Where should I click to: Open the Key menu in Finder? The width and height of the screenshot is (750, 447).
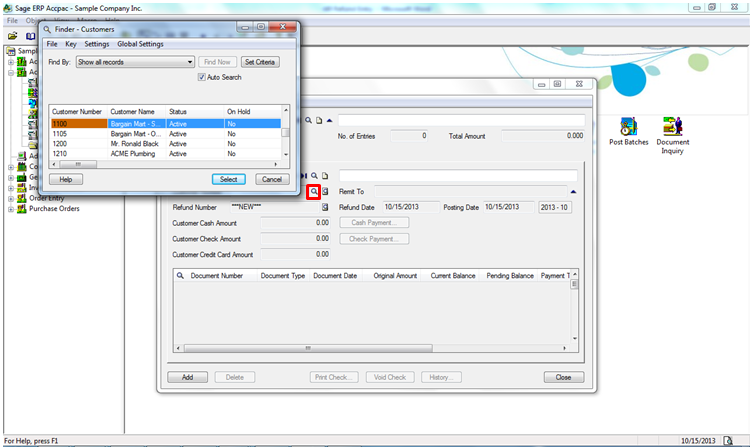[71, 44]
